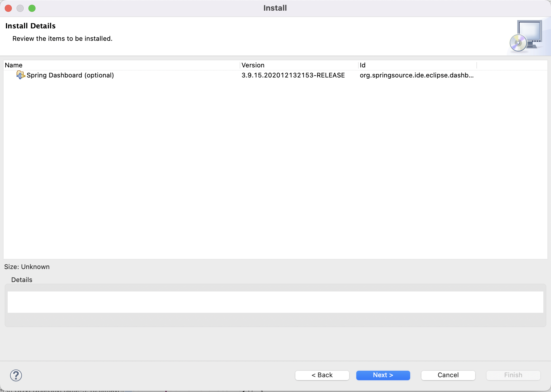The height and width of the screenshot is (392, 551).
Task: Click the Details group label
Action: (22, 280)
